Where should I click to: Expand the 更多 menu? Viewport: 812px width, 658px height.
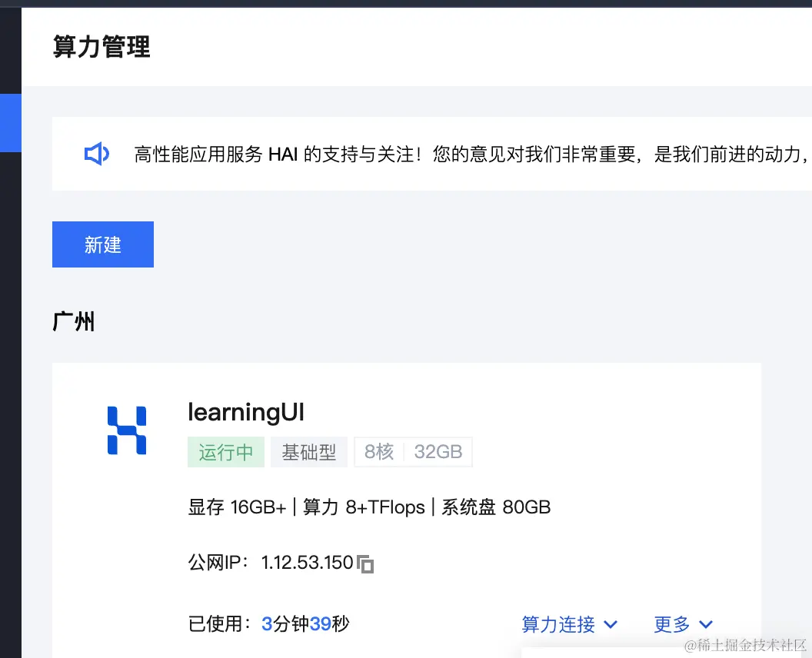point(683,624)
